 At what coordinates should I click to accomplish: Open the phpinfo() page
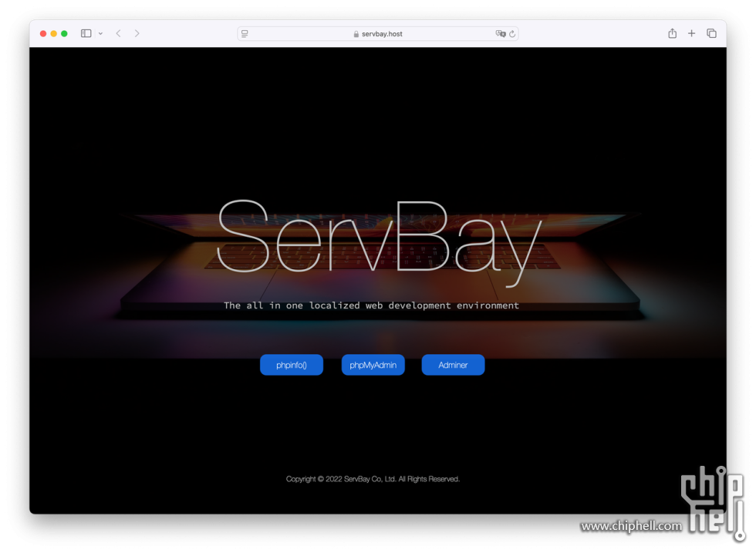click(x=292, y=365)
